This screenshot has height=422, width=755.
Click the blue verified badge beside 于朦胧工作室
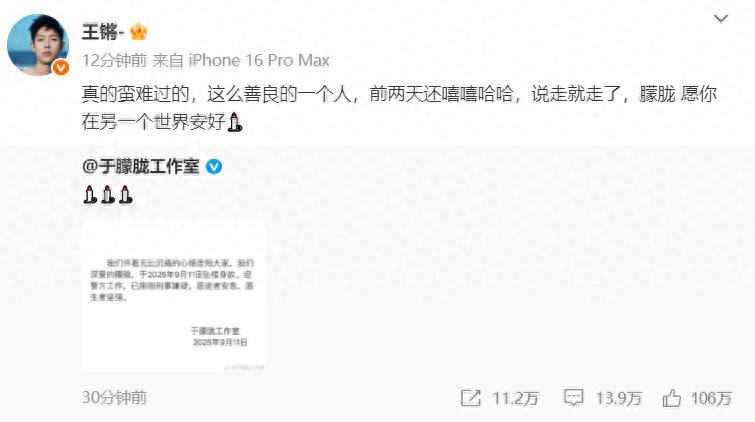click(x=214, y=167)
